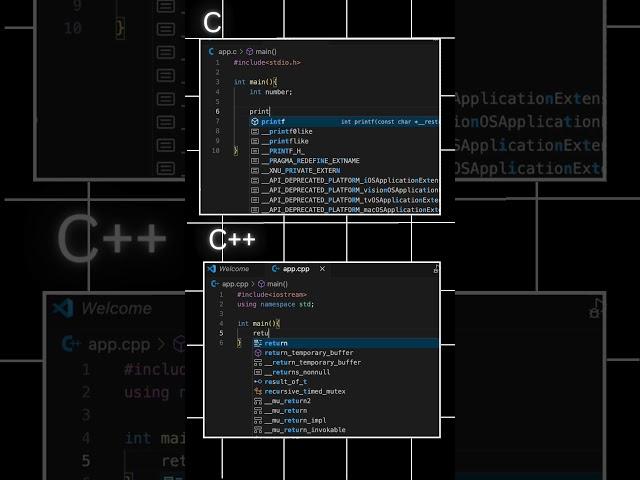Click line number 6 in the app.c gutter

point(217,111)
